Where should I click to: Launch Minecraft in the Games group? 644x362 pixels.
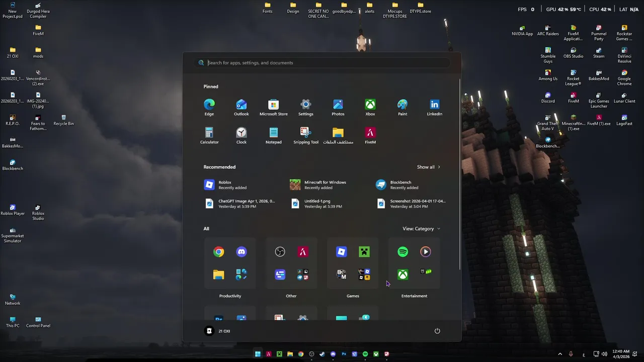364,252
